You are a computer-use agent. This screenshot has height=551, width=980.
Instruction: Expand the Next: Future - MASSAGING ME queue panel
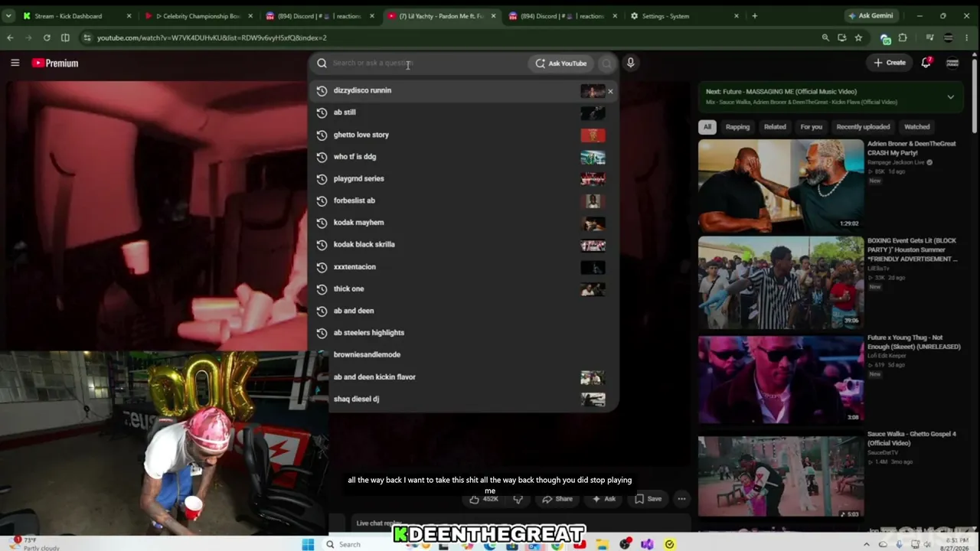pos(950,97)
